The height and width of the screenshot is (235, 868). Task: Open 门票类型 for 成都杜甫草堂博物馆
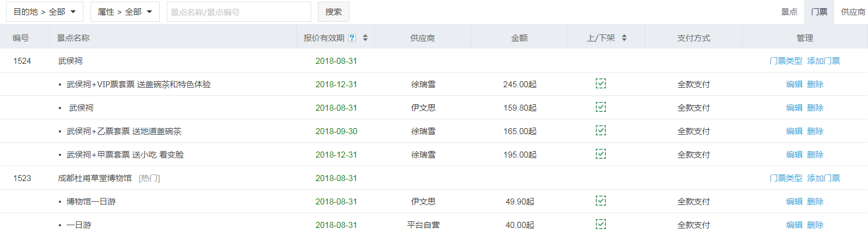point(786,178)
